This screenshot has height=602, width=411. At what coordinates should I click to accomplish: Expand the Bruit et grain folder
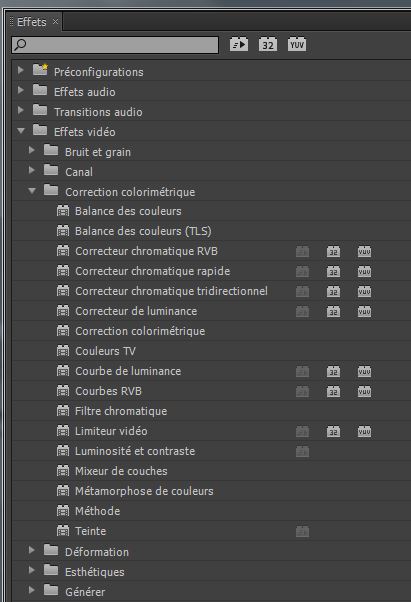point(32,150)
